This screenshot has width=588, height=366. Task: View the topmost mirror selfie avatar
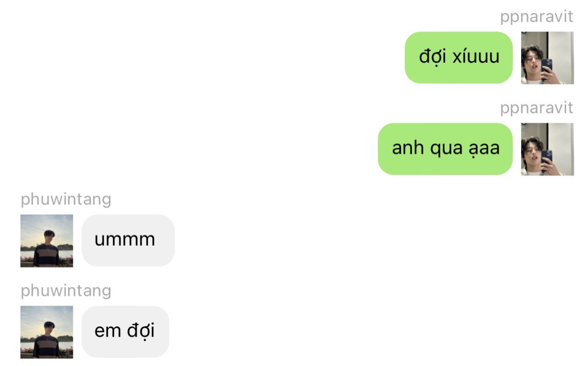[x=547, y=58]
